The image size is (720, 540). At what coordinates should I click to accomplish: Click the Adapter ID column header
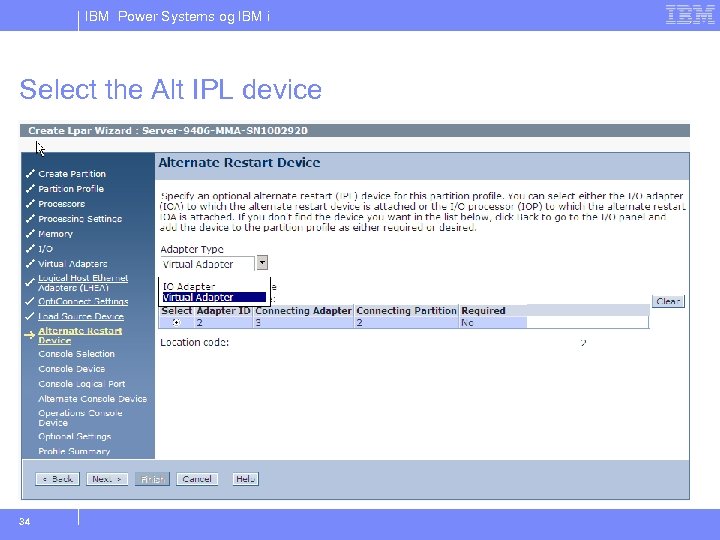click(x=223, y=311)
